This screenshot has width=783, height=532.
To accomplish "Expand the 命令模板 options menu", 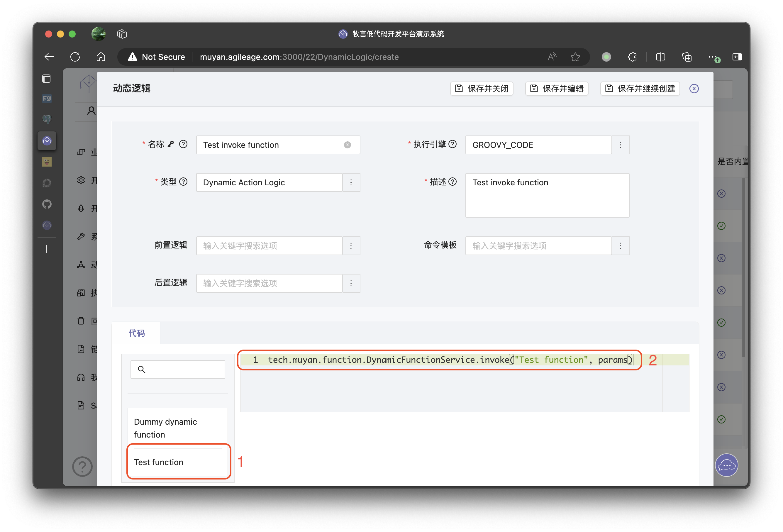I will pyautogui.click(x=620, y=245).
